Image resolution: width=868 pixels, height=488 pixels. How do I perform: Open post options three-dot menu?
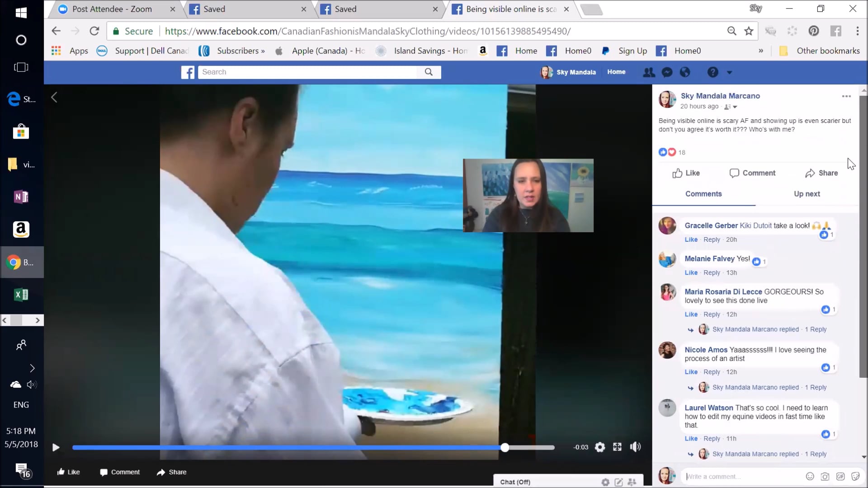[x=846, y=96]
